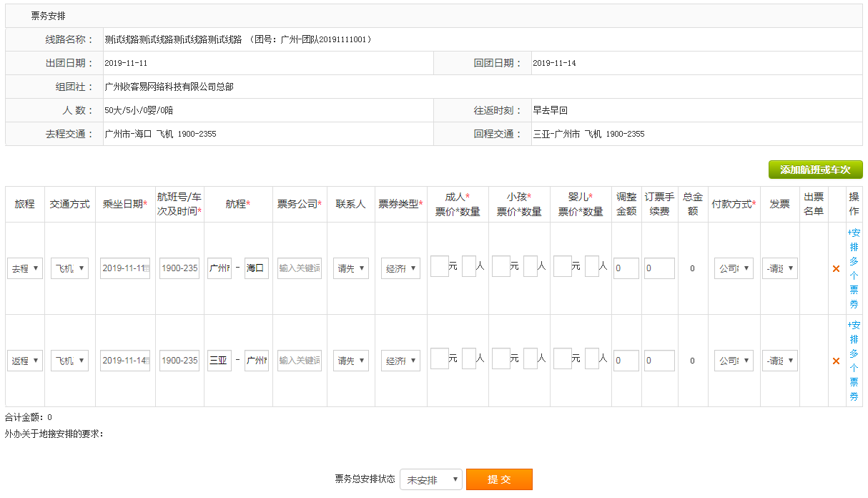Submit the form with 提交 button
The width and height of the screenshot is (868, 498).
coord(499,479)
